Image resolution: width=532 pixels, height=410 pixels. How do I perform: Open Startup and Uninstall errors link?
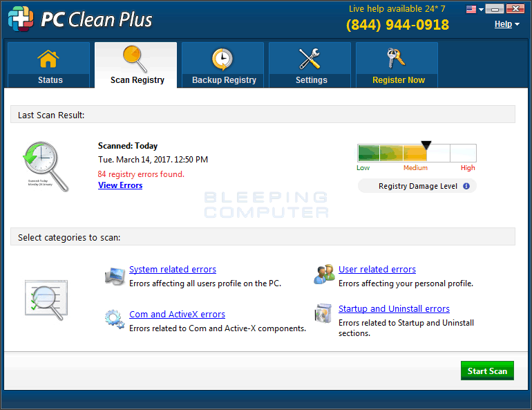tap(394, 309)
